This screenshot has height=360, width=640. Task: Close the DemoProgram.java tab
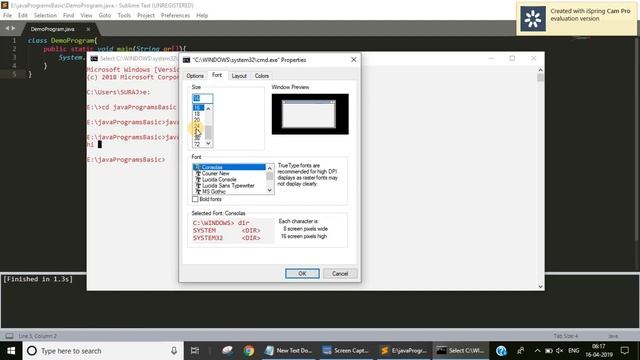(88, 29)
